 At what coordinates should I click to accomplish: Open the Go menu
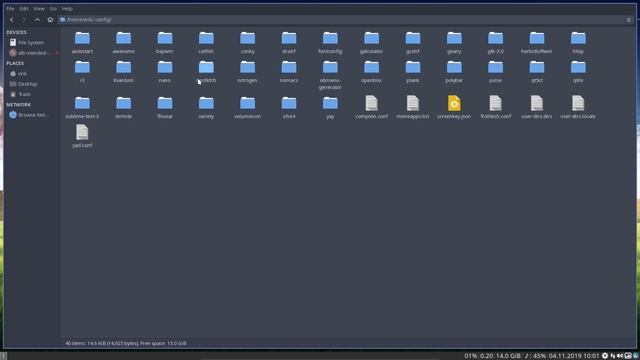click(x=53, y=9)
